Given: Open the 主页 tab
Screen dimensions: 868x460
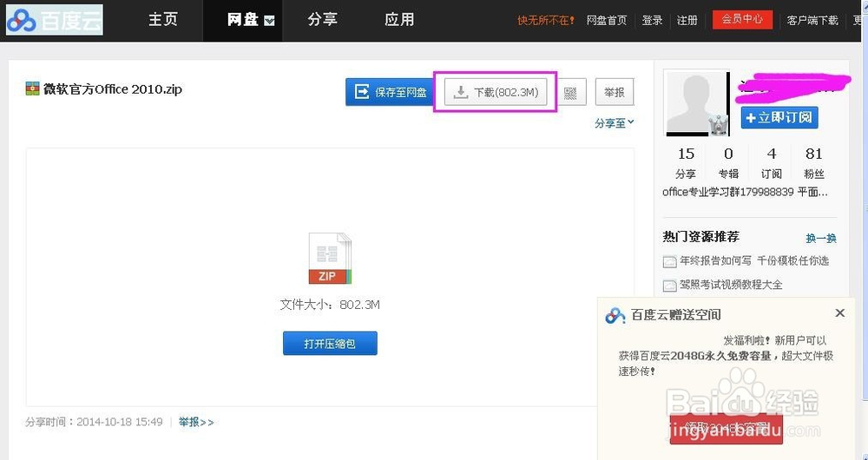Looking at the screenshot, I should [x=163, y=20].
